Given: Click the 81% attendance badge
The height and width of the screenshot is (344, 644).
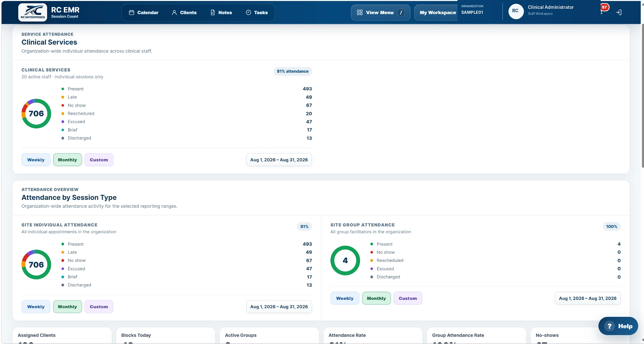Looking at the screenshot, I should (x=292, y=71).
